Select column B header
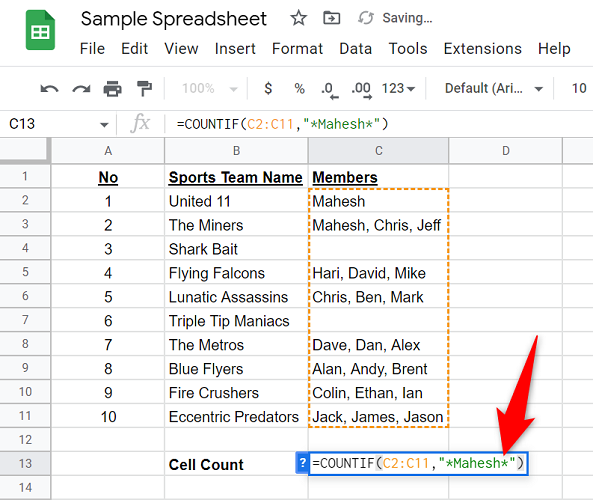 point(236,151)
